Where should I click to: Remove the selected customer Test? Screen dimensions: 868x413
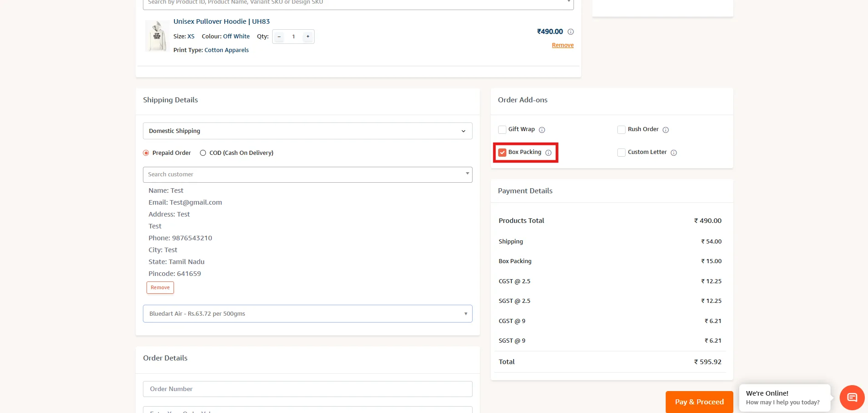160,288
